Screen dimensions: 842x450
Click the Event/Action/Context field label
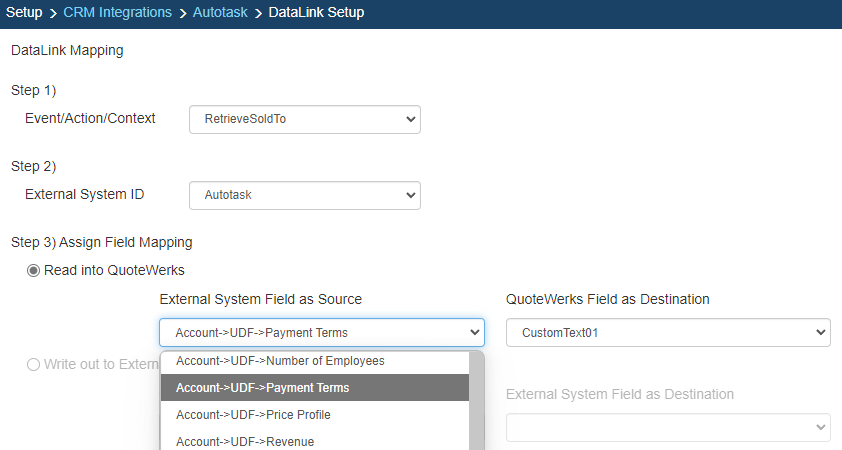(x=90, y=118)
